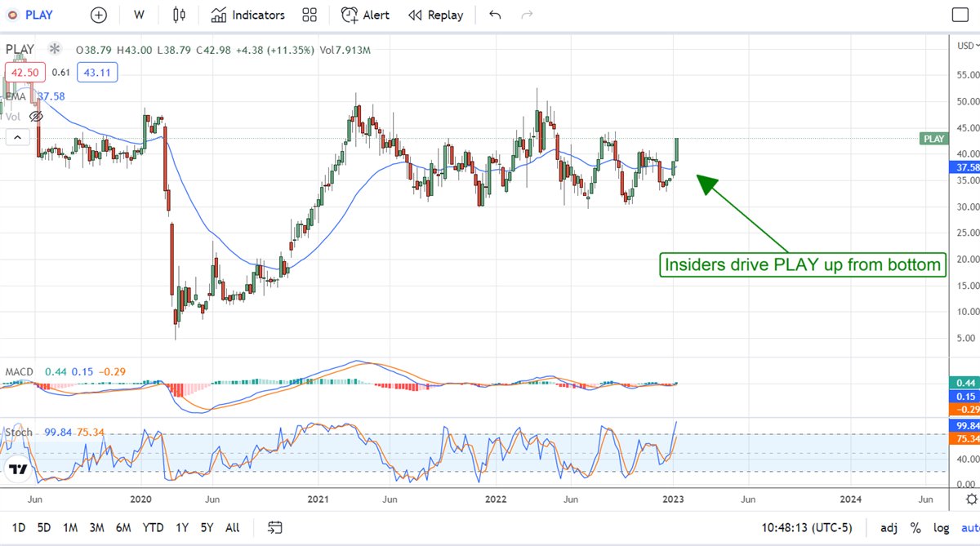Start bar Replay mode
Image resolution: width=980 pixels, height=546 pixels.
tap(435, 15)
